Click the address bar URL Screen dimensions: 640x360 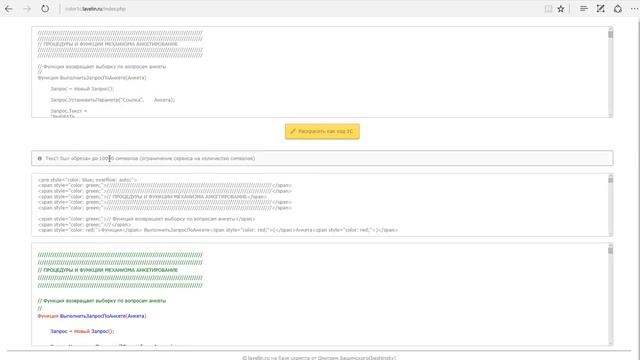(x=96, y=9)
